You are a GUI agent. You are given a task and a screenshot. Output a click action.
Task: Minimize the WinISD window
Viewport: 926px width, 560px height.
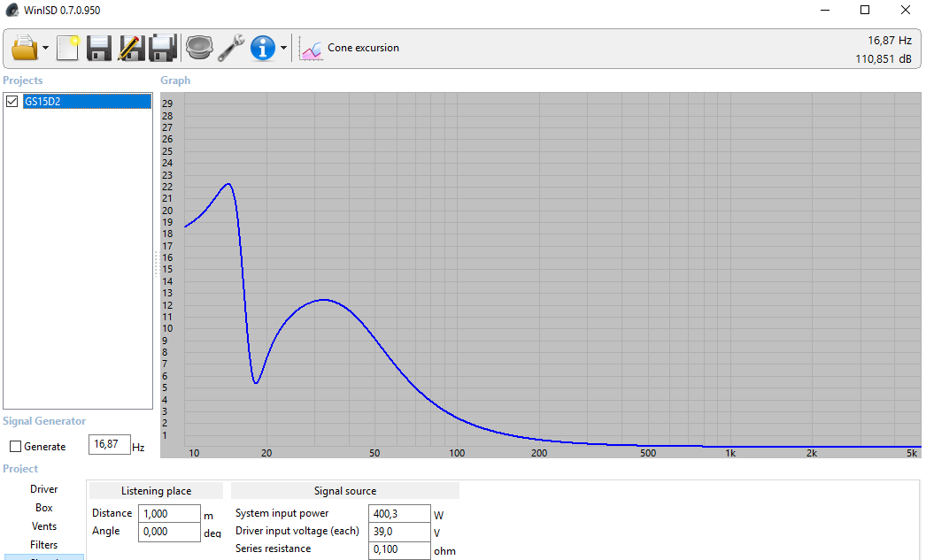click(x=825, y=10)
